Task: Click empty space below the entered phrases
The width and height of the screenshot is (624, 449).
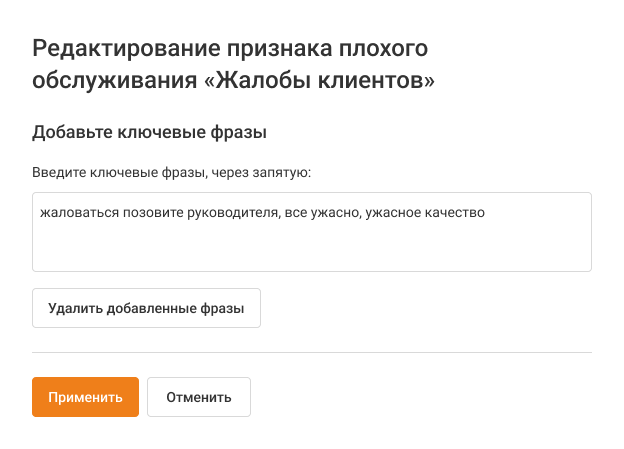Action: pyautogui.click(x=311, y=250)
